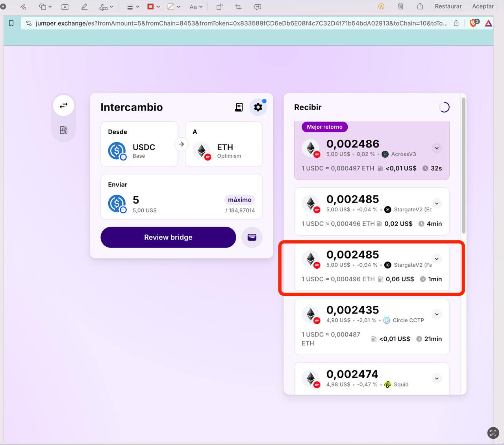Click the 32s time estimate on AcrossV3 route
This screenshot has width=504, height=445.
click(436, 168)
